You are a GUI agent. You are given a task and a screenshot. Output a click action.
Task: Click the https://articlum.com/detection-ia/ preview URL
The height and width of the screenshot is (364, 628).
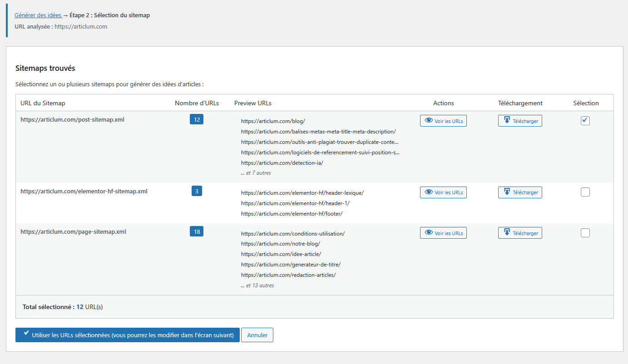coord(282,162)
